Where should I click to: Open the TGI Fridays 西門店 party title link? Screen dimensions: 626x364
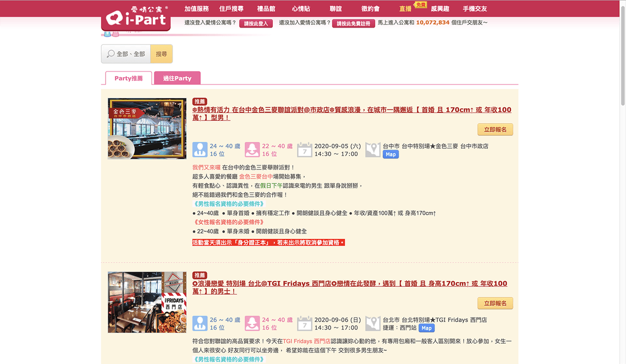(x=350, y=287)
